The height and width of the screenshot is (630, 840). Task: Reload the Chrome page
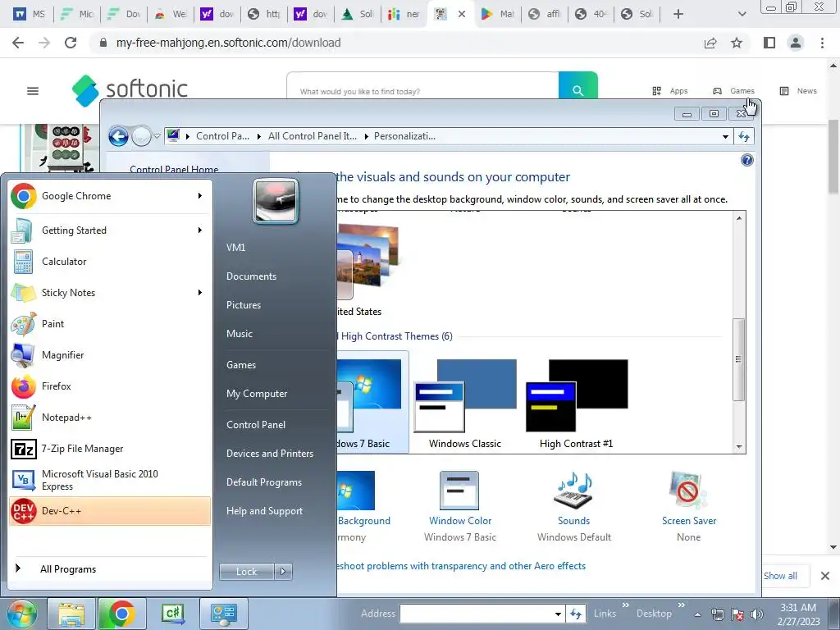(x=71, y=43)
